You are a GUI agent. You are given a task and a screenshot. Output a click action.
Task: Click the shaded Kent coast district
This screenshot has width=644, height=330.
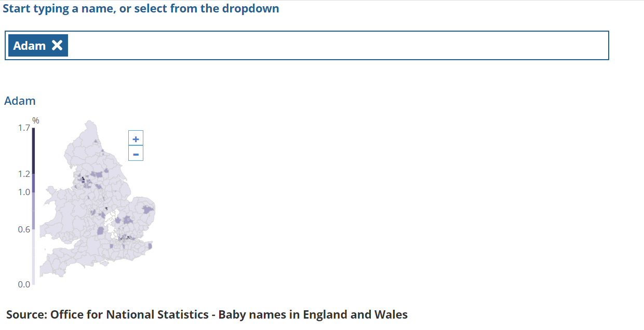tap(150, 245)
